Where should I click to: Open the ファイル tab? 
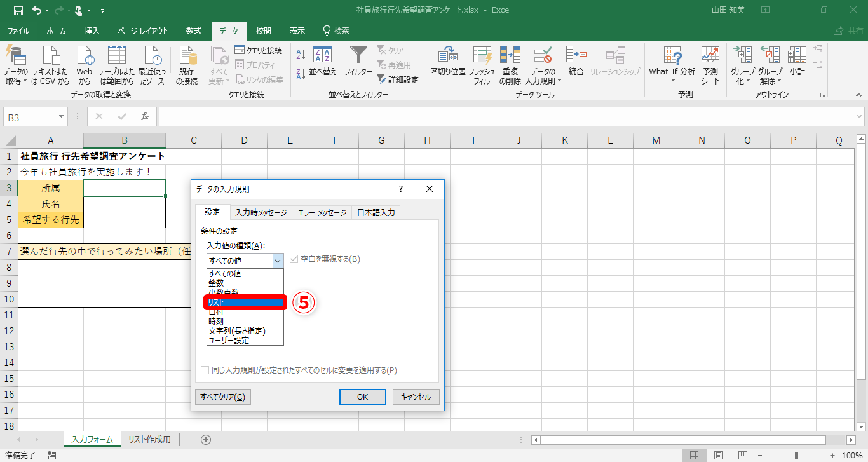18,31
